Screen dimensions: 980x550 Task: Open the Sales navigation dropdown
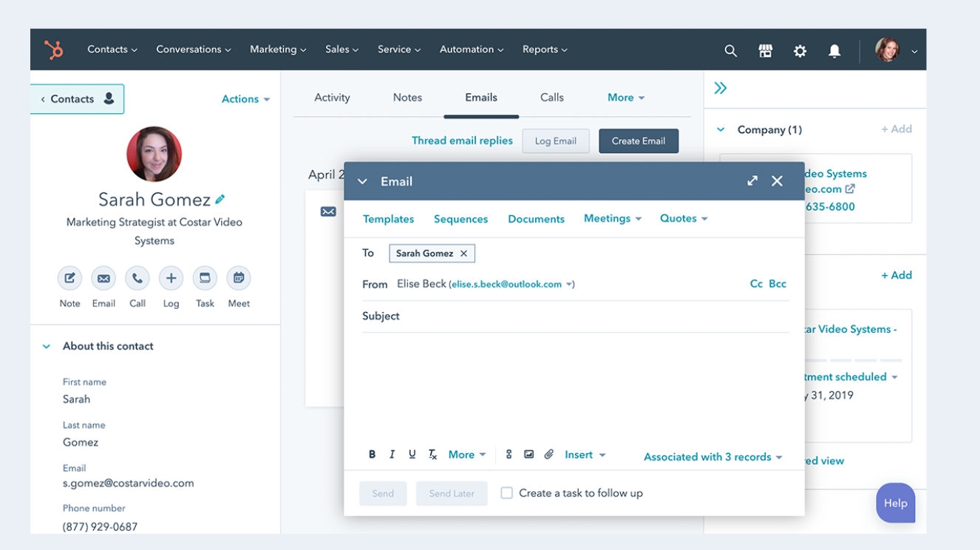pos(342,50)
